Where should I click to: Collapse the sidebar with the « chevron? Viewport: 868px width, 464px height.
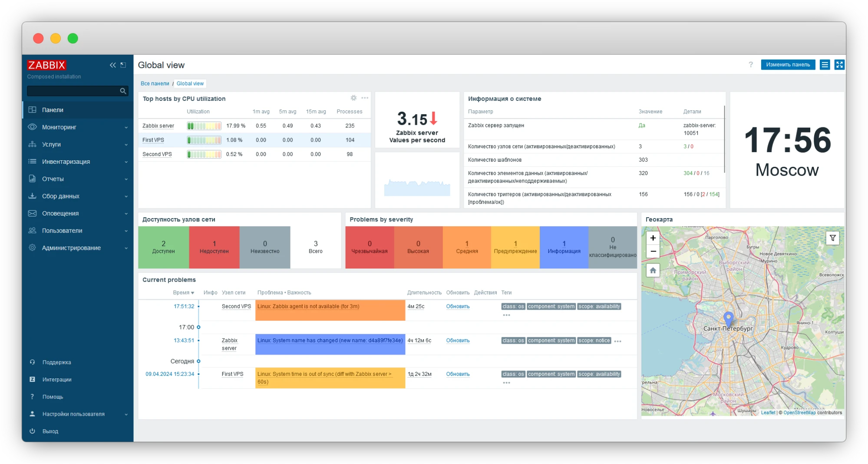[x=112, y=65]
